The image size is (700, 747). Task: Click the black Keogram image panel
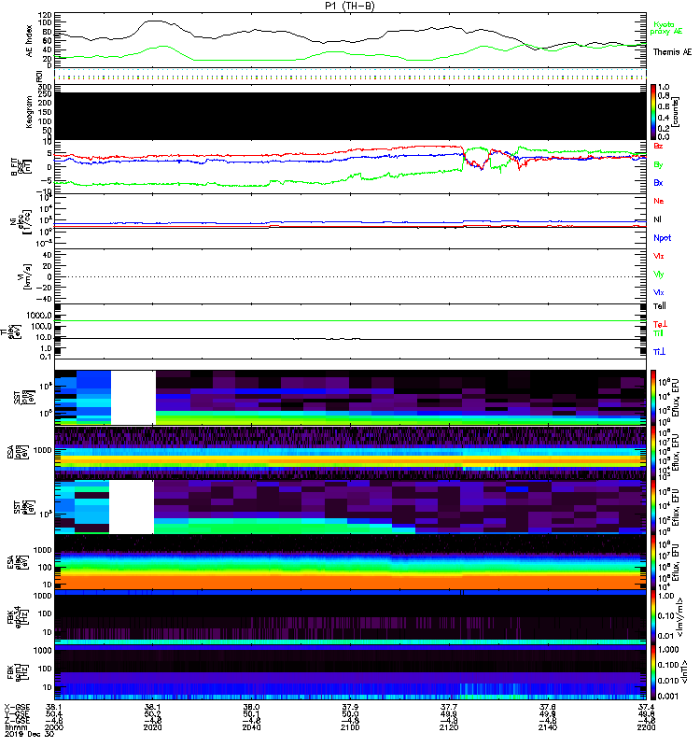click(351, 116)
